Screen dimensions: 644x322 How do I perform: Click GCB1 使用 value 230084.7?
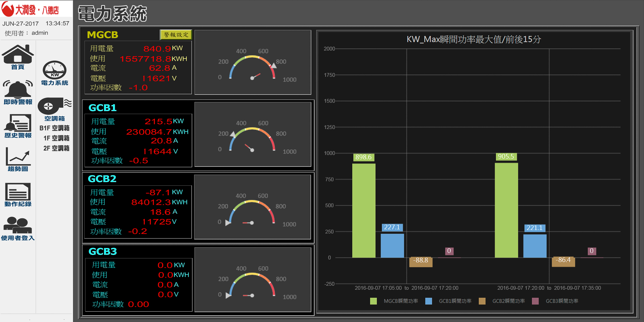(x=149, y=132)
